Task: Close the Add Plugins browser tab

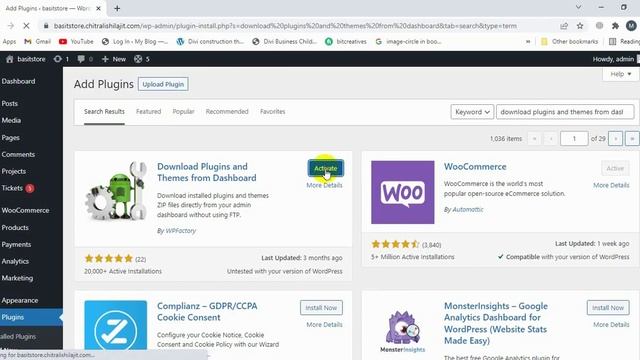Action: (x=98, y=8)
